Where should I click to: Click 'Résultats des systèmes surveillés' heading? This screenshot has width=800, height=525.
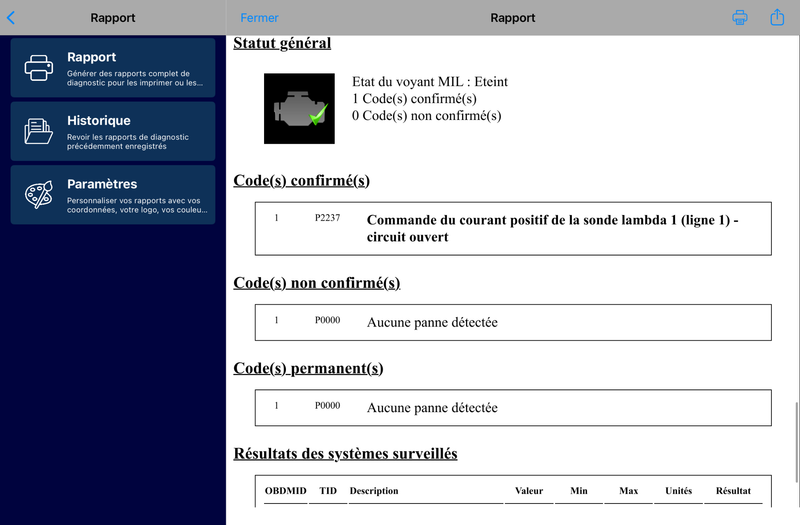coord(345,454)
